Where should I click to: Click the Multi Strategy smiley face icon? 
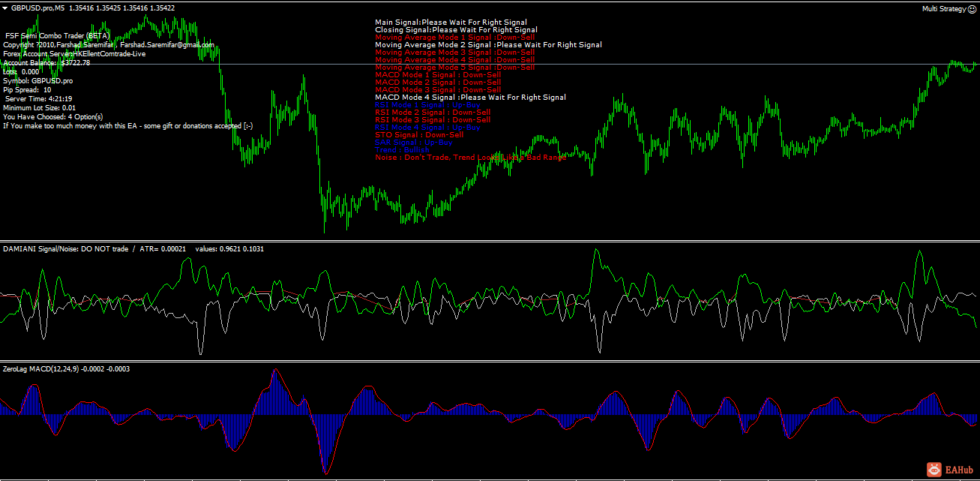(973, 9)
